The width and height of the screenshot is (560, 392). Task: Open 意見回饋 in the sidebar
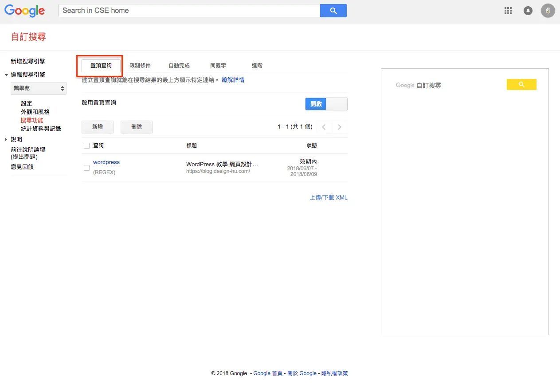(x=22, y=167)
